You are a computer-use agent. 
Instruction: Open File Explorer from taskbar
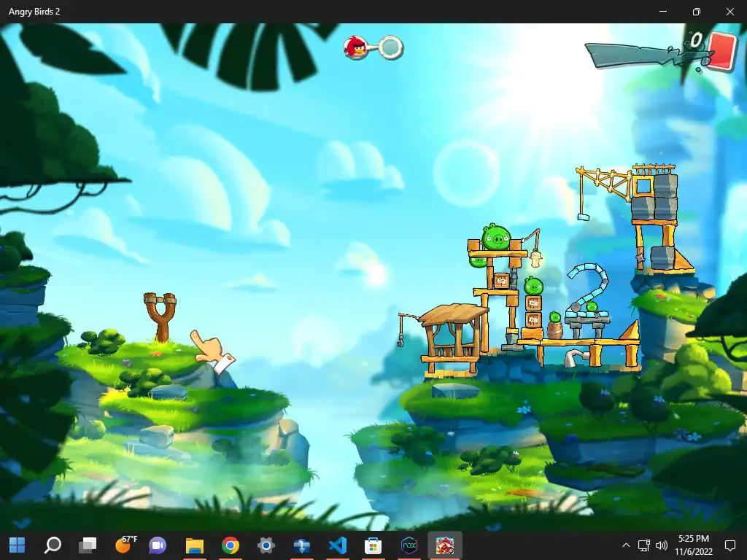tap(194, 545)
